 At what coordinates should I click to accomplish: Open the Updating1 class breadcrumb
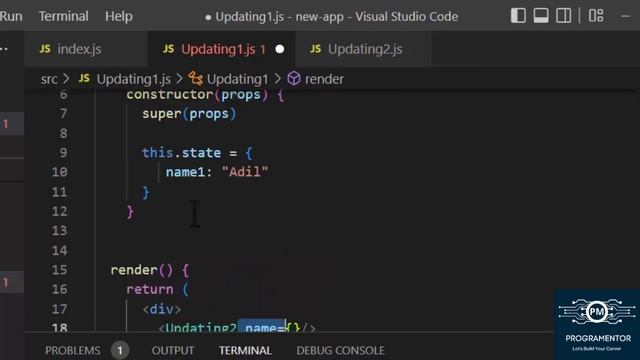(x=238, y=79)
